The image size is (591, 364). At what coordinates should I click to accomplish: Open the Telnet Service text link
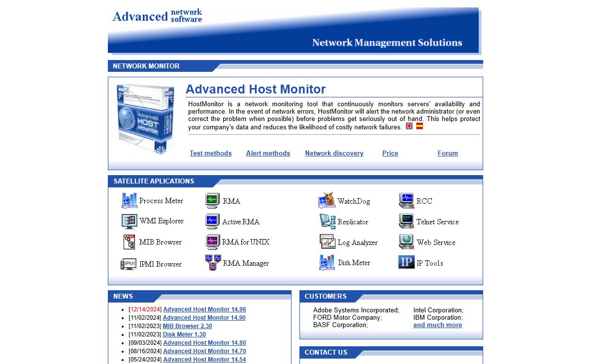pyautogui.click(x=438, y=222)
